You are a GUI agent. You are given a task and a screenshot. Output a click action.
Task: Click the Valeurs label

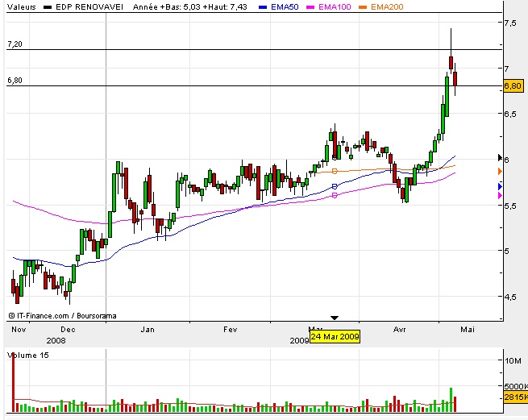22,6
